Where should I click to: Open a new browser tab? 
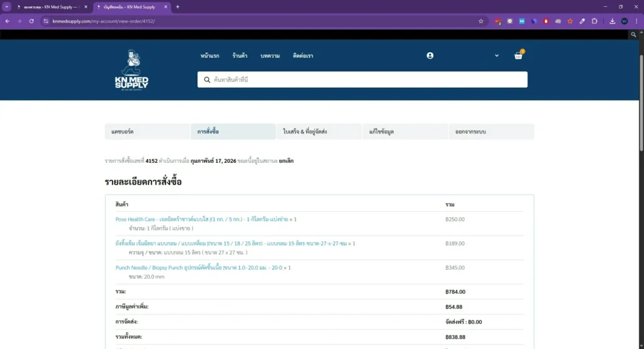click(x=178, y=7)
